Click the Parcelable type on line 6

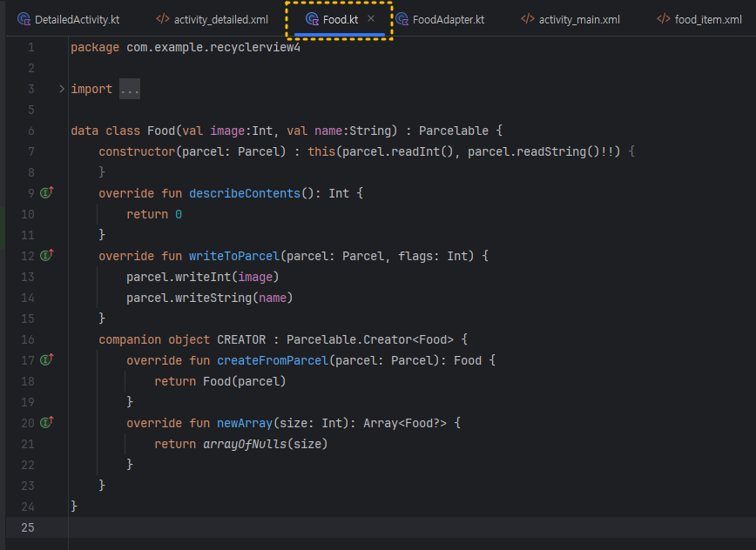click(453, 131)
